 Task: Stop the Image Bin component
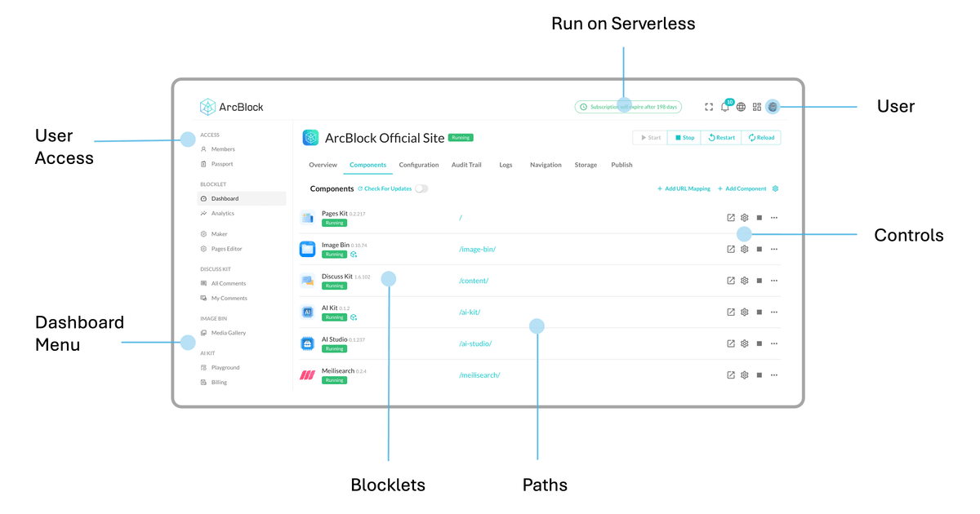759,249
